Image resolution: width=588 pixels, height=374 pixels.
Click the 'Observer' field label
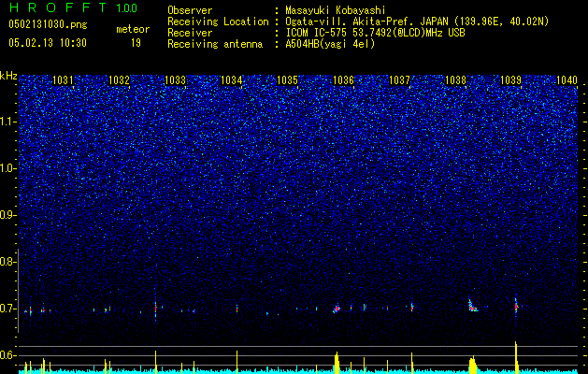(190, 10)
